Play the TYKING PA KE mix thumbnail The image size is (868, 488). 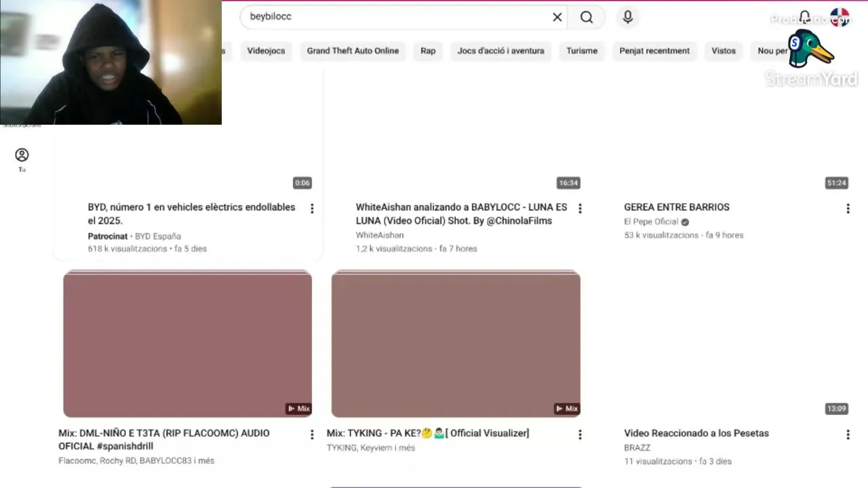(x=456, y=344)
